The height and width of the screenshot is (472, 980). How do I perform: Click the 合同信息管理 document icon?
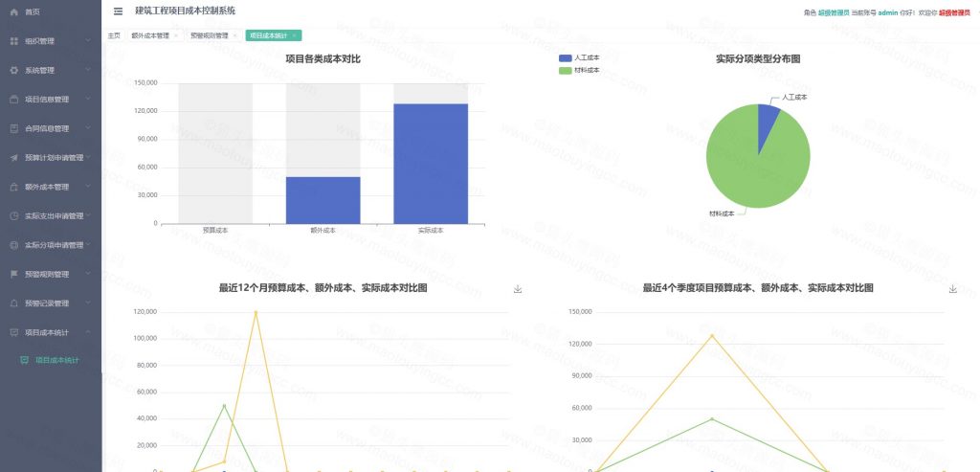pos(13,128)
